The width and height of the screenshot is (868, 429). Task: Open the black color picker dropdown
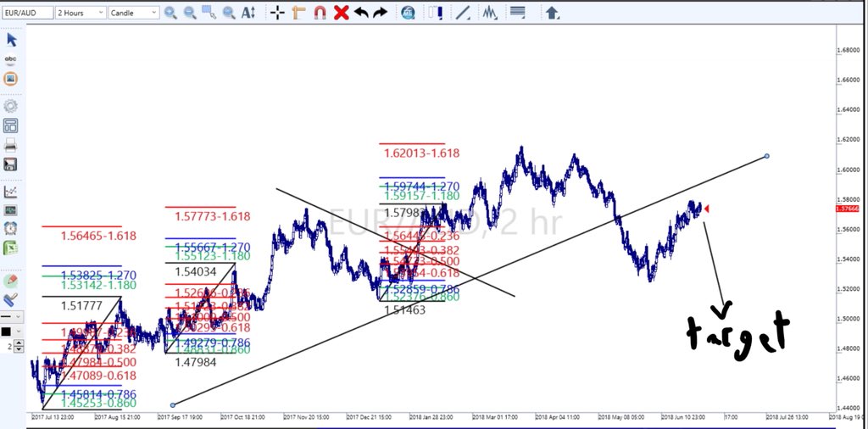tap(11, 332)
